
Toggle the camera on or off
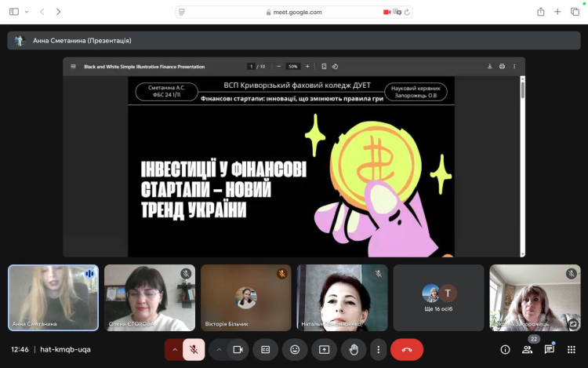(238, 349)
